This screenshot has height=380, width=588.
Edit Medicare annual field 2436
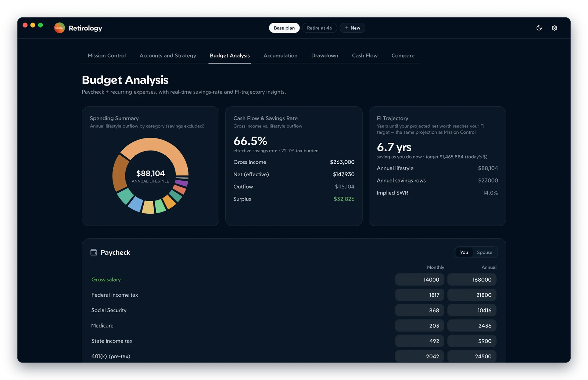[472, 326]
